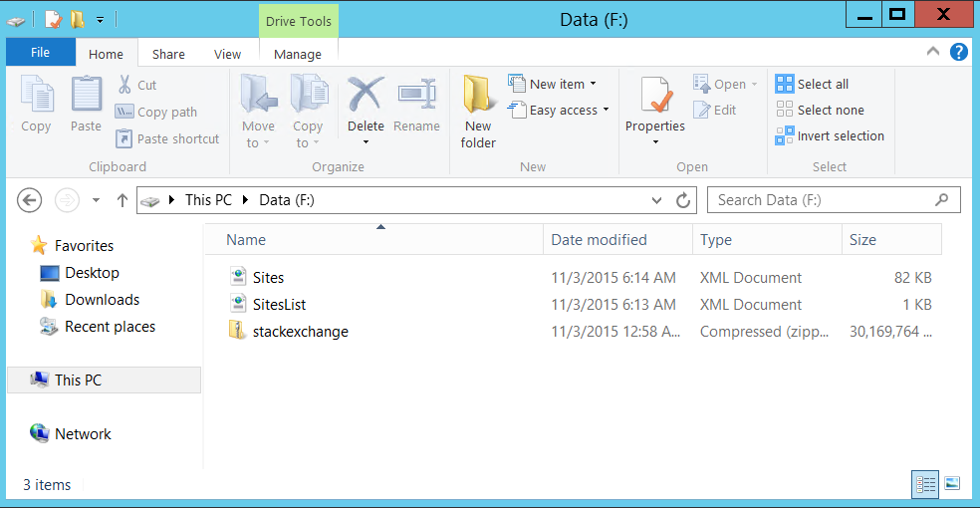980x508 pixels.
Task: Sort by Date modified column
Action: (618, 240)
